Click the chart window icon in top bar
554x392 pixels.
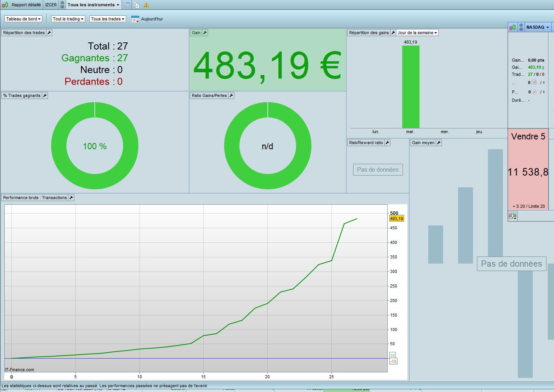(127, 5)
